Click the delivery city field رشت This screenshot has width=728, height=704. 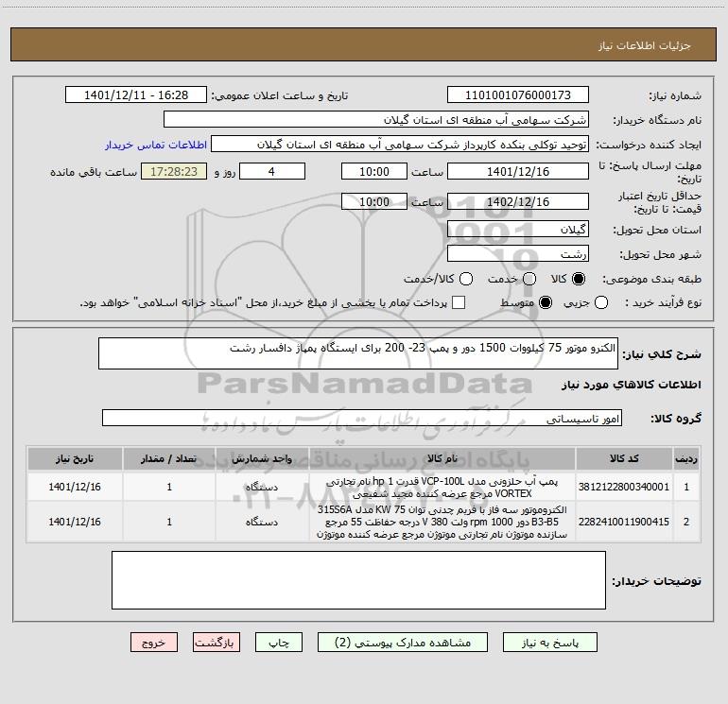(x=518, y=253)
